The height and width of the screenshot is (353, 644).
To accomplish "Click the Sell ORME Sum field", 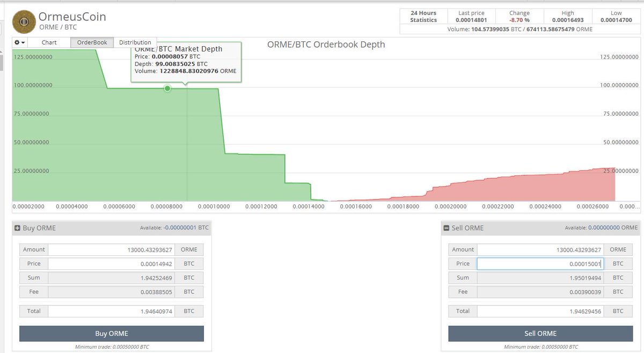I will click(x=540, y=277).
